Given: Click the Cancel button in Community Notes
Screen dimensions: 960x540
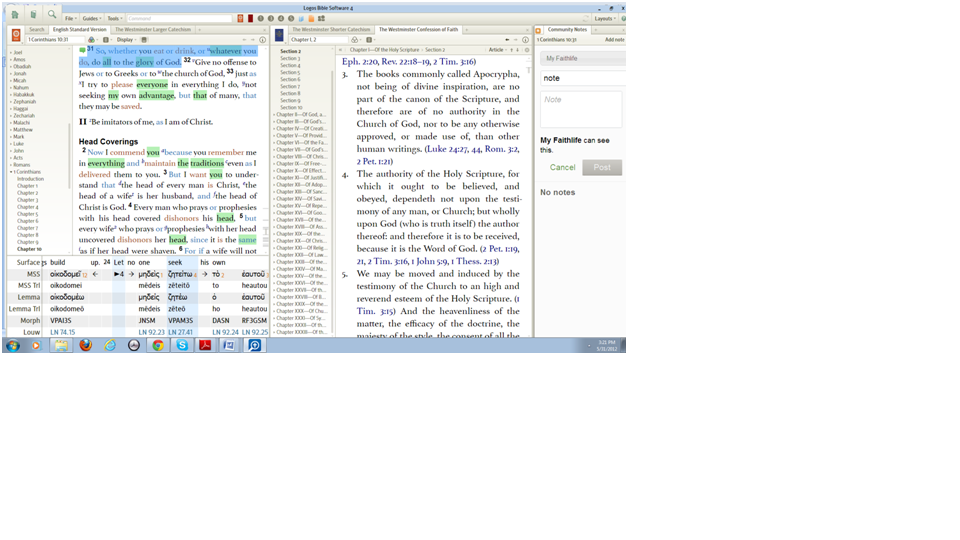Looking at the screenshot, I should point(562,168).
